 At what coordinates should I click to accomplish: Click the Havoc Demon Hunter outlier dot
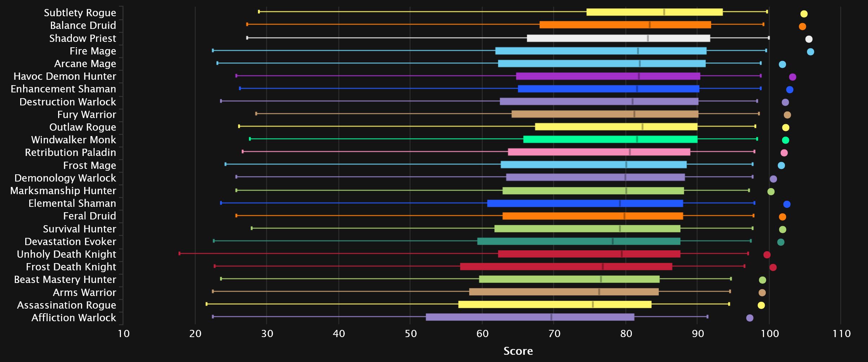click(x=793, y=77)
